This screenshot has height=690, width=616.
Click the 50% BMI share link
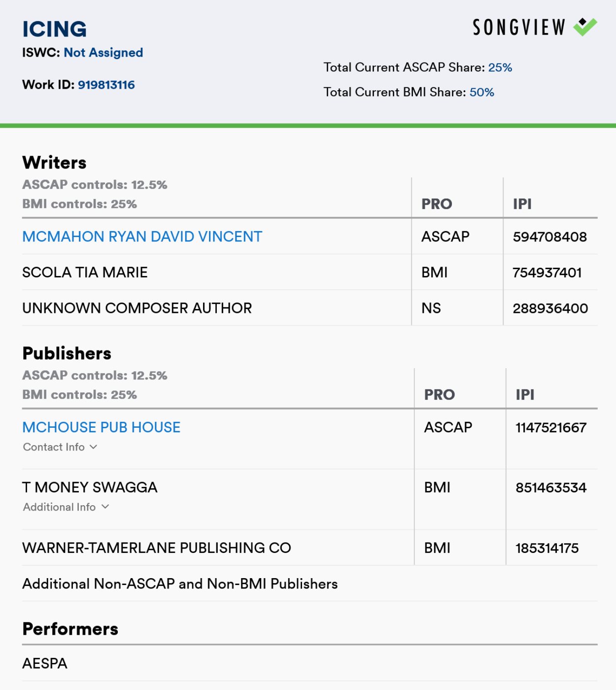coord(481,92)
